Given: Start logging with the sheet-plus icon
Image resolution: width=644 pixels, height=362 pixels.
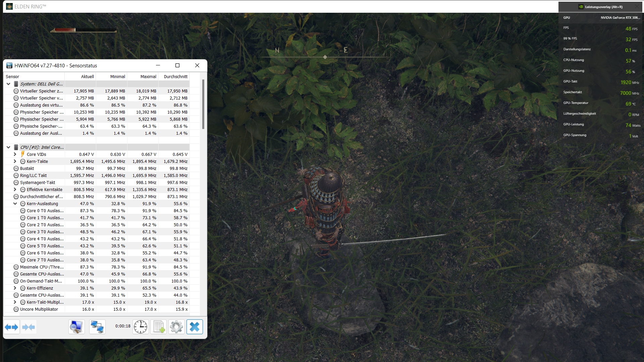Looking at the screenshot, I should [x=158, y=327].
